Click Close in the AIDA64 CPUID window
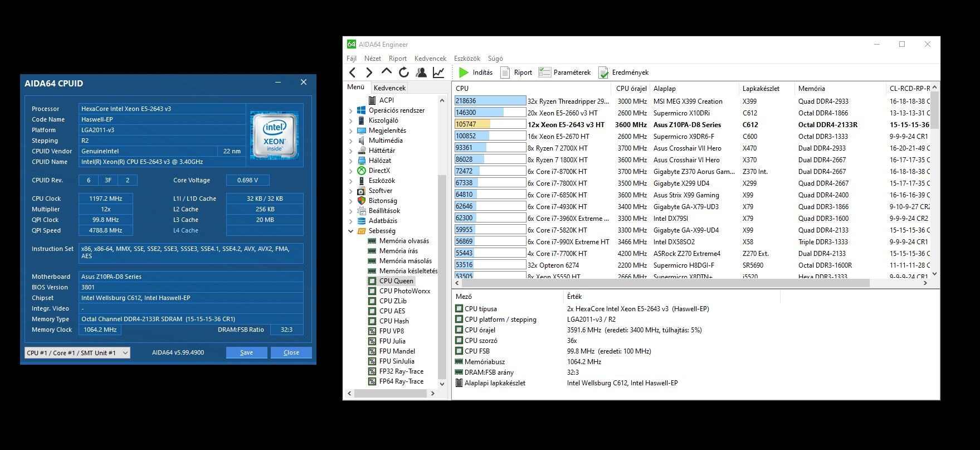The height and width of the screenshot is (450, 980). tap(291, 352)
